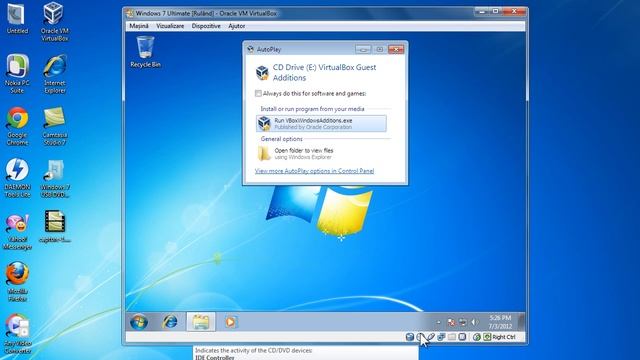Click 'View more AutoPlay options in Control Panel' link

(314, 171)
